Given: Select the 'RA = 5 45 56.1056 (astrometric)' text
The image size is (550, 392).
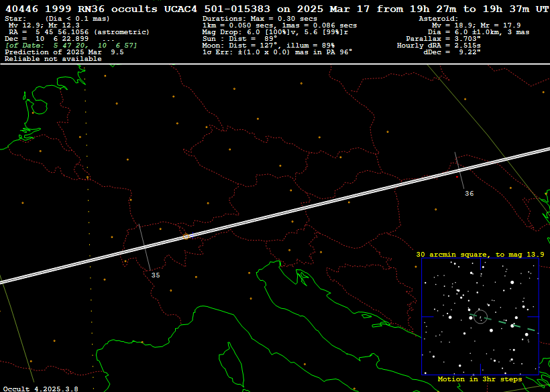Looking at the screenshot, I should pyautogui.click(x=79, y=32).
